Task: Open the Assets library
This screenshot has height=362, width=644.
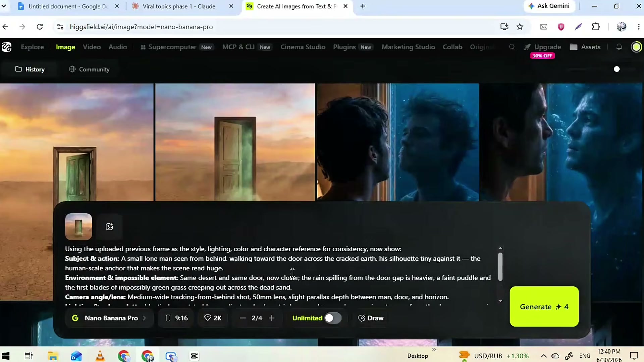Action: [585, 47]
